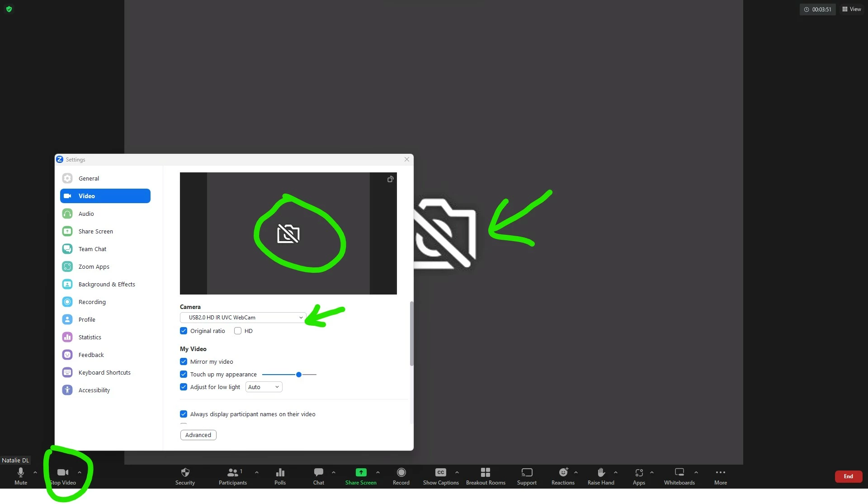Screen dimensions: 868x504
Task: Open the Camera device dropdown
Action: click(243, 318)
